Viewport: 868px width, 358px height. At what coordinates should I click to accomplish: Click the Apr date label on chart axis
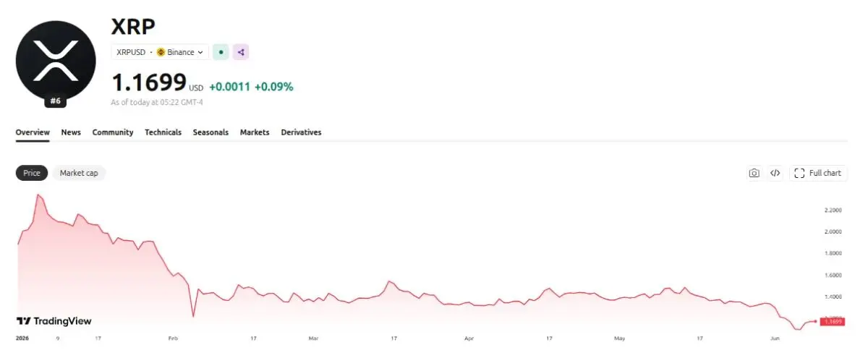(x=469, y=338)
